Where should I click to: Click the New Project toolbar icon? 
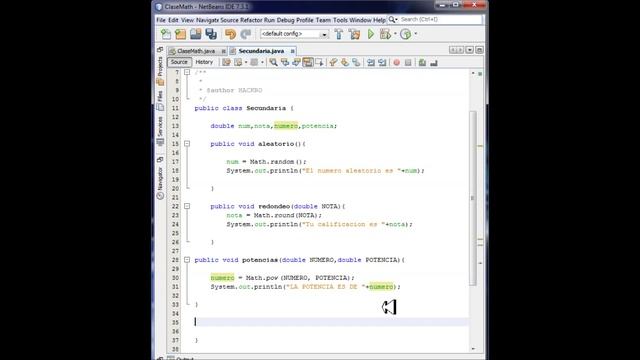click(x=180, y=34)
